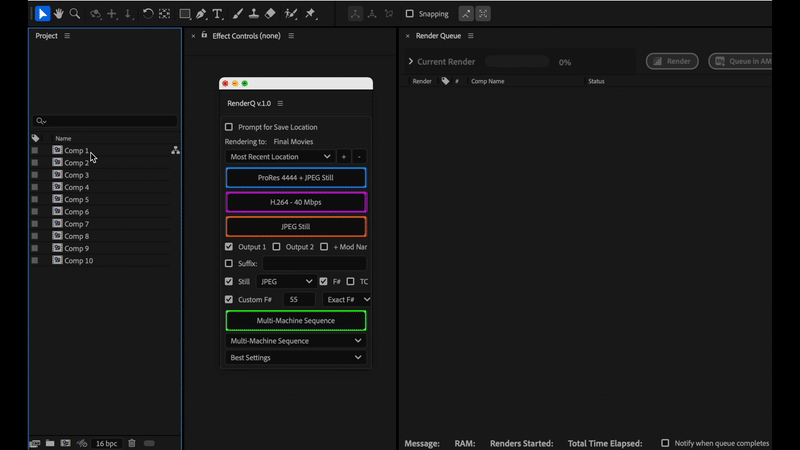The image size is (800, 450).
Task: Select the Brush tool
Action: [237, 14]
